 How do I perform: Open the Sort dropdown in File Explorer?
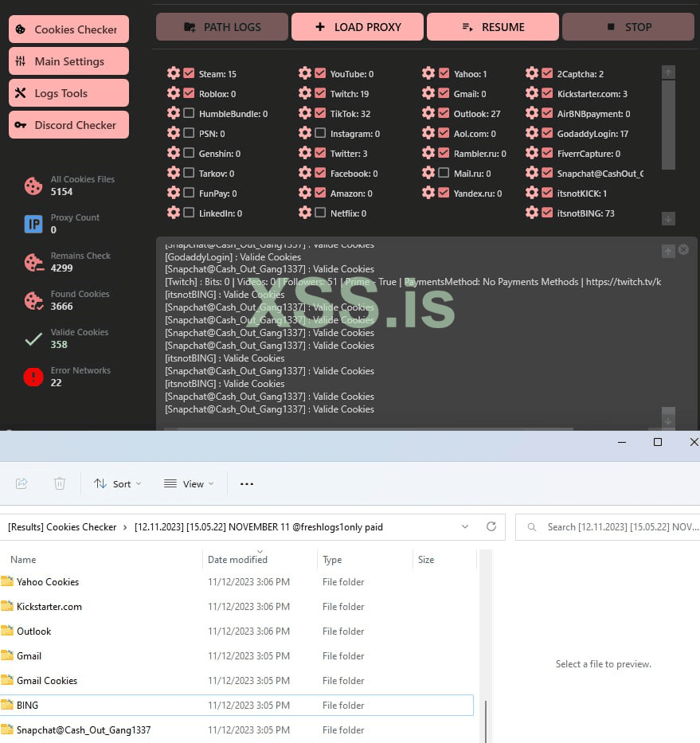click(117, 484)
